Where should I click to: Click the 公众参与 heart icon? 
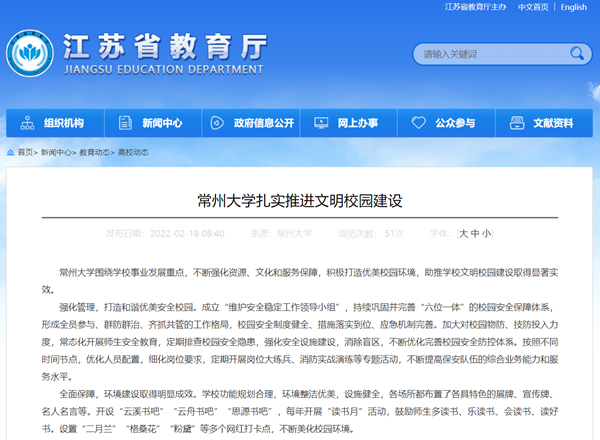click(x=419, y=124)
